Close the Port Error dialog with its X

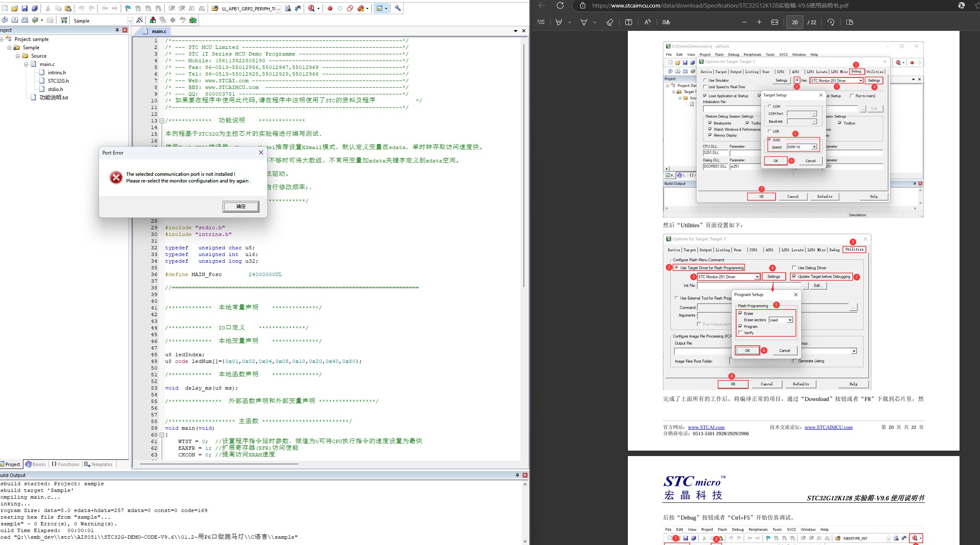(x=261, y=152)
